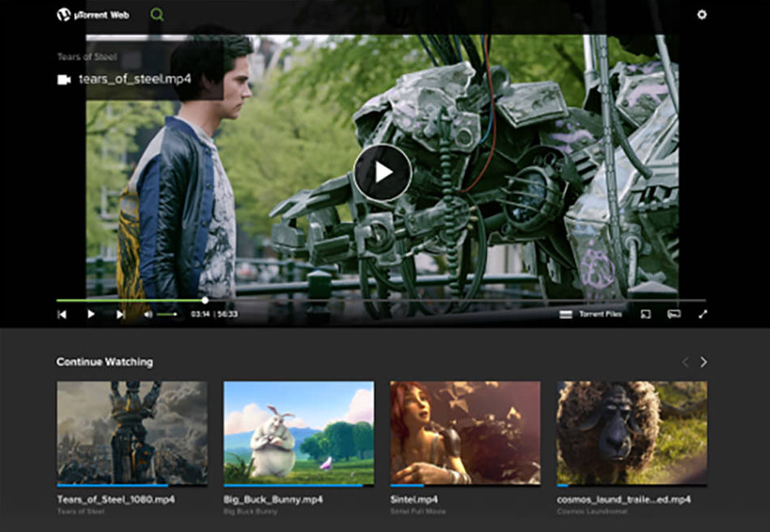Click the green video progress bar
This screenshot has width=770, height=532.
pyautogui.click(x=130, y=300)
